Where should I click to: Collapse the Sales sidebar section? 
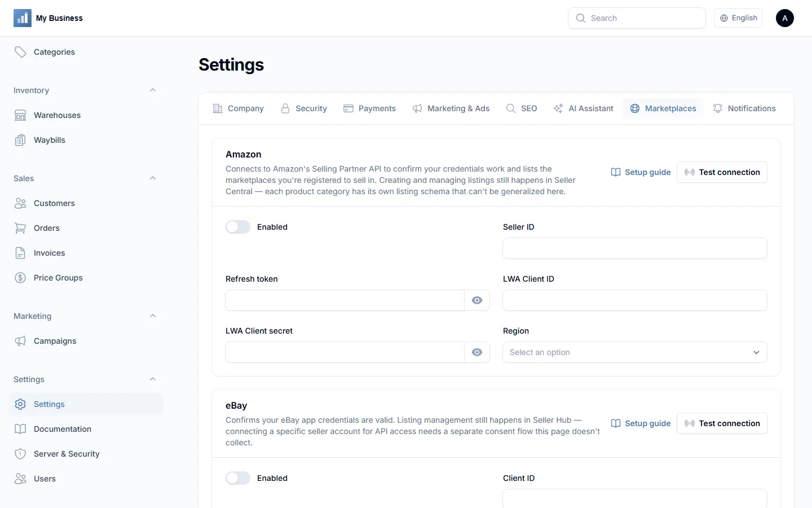click(153, 178)
